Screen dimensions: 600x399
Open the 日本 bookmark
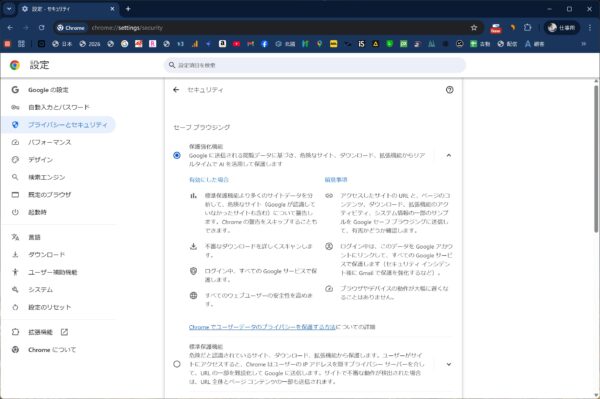(x=62, y=44)
